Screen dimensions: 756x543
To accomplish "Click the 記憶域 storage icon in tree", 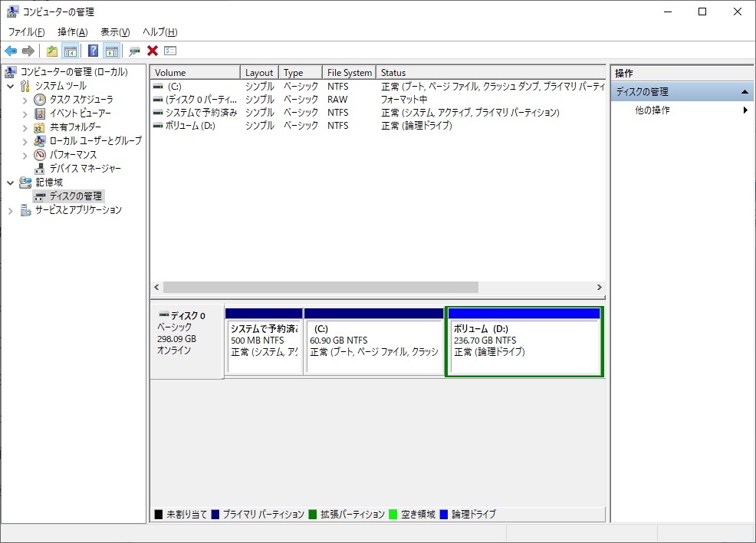I will tap(25, 183).
